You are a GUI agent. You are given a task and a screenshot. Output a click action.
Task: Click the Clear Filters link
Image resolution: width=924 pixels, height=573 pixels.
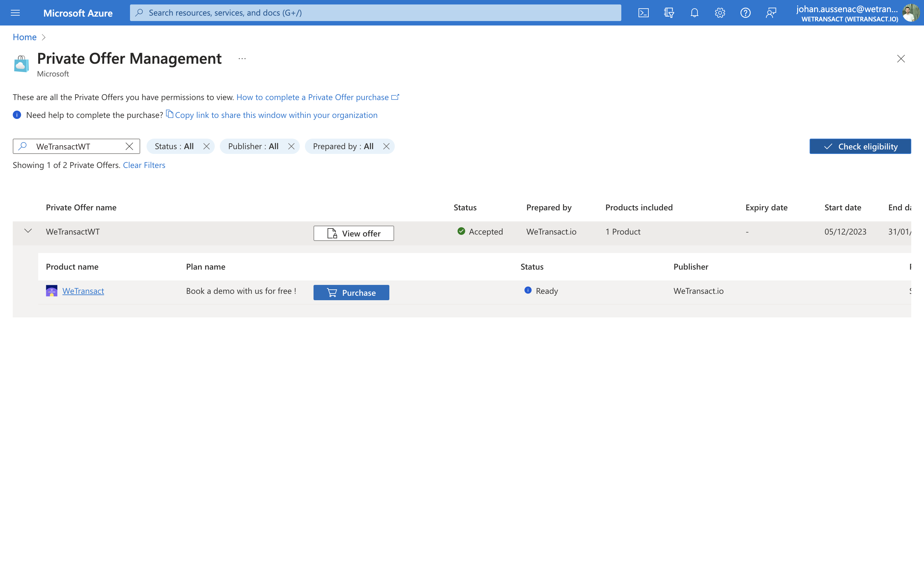[144, 165]
